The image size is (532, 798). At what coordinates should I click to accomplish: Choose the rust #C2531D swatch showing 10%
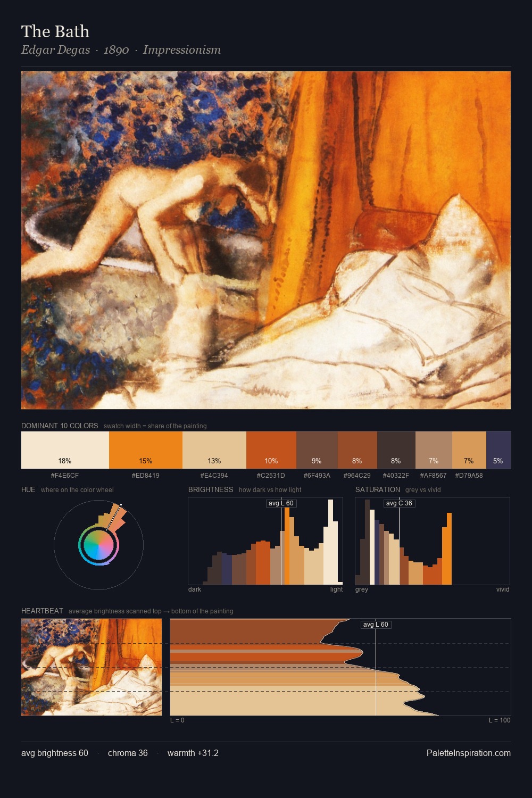pos(271,450)
